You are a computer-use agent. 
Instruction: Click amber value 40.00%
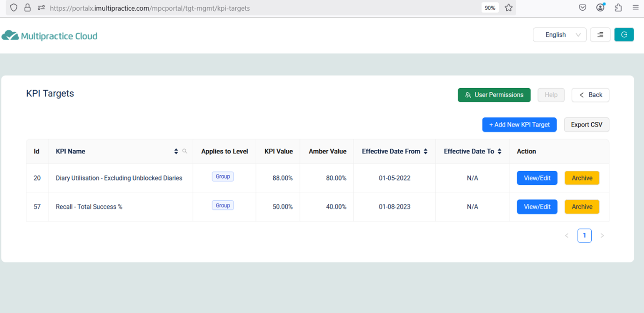pyautogui.click(x=336, y=207)
